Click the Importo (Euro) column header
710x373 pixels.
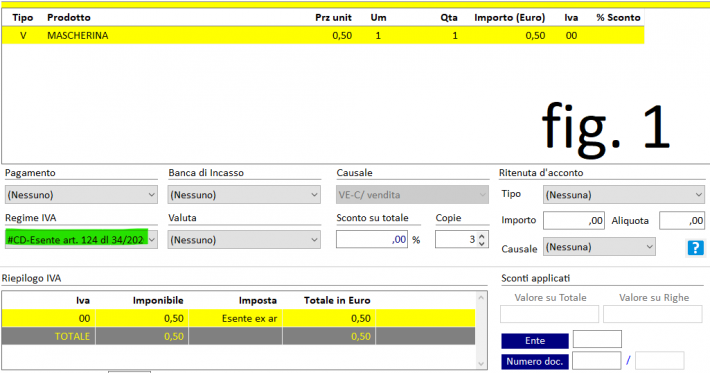(509, 18)
